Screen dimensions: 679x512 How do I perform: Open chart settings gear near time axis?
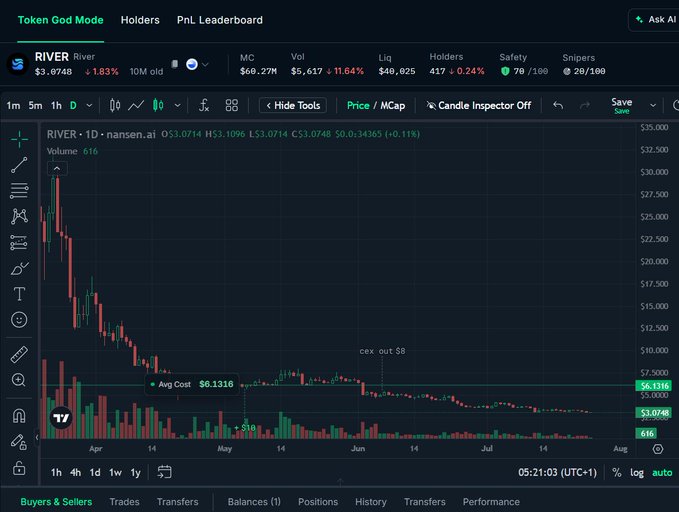click(658, 449)
